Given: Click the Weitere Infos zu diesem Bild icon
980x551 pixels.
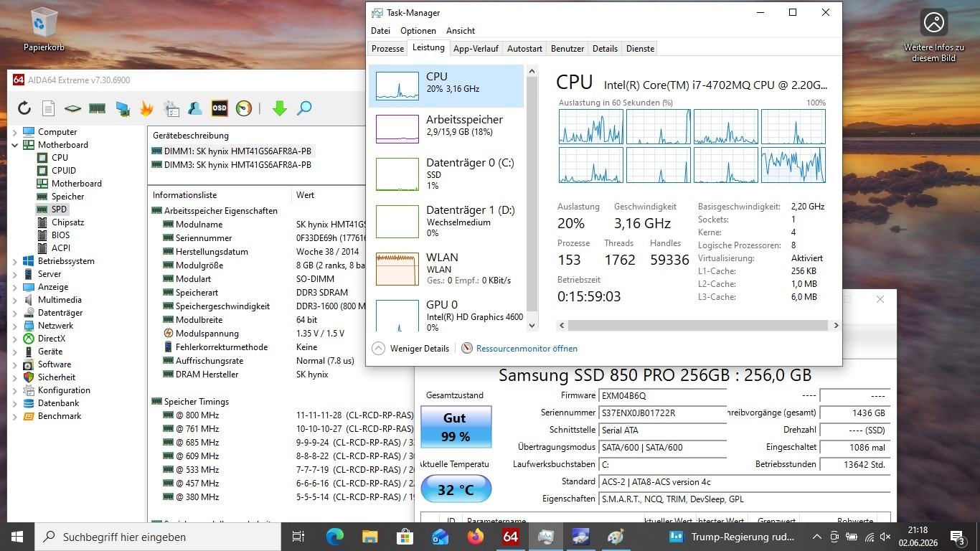Looking at the screenshot, I should (x=933, y=36).
